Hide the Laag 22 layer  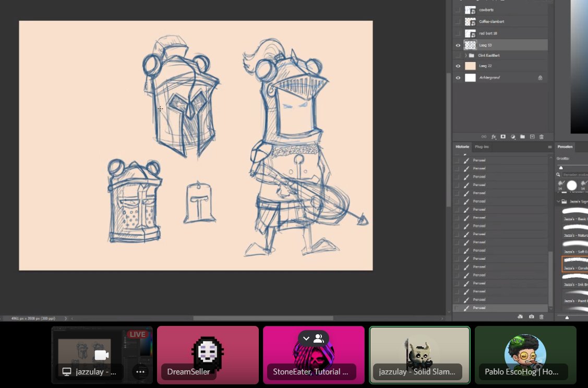(x=458, y=66)
